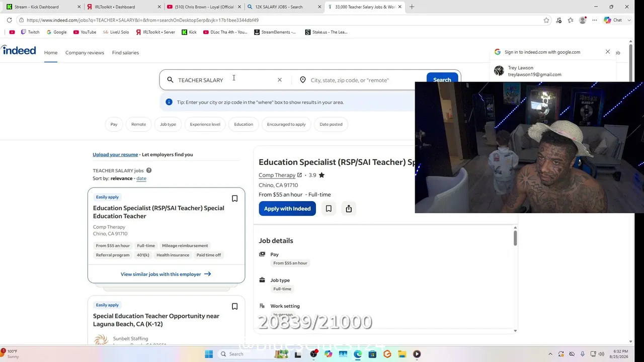Open the Kick bookmark
Screen dimensions: 644x362
coord(189,32)
